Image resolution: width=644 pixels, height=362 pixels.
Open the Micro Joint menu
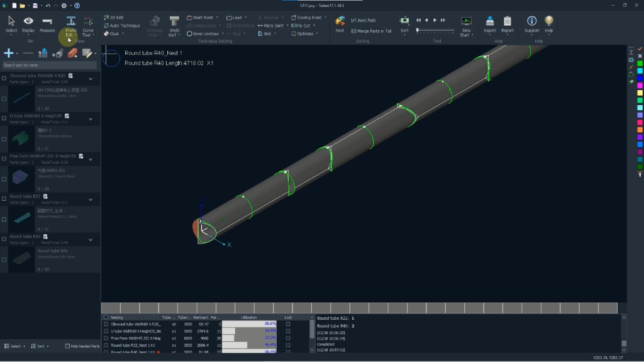pyautogui.click(x=273, y=26)
